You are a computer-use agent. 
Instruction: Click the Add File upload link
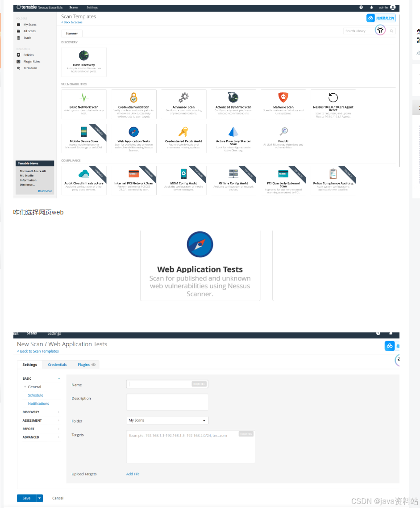coord(133,474)
